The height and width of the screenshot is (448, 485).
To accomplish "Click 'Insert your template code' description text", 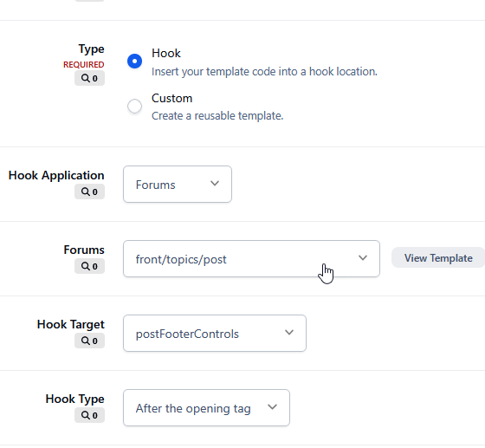I will point(264,71).
